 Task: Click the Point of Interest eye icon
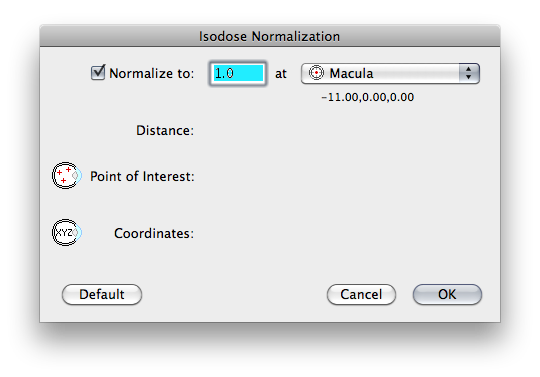tap(67, 176)
